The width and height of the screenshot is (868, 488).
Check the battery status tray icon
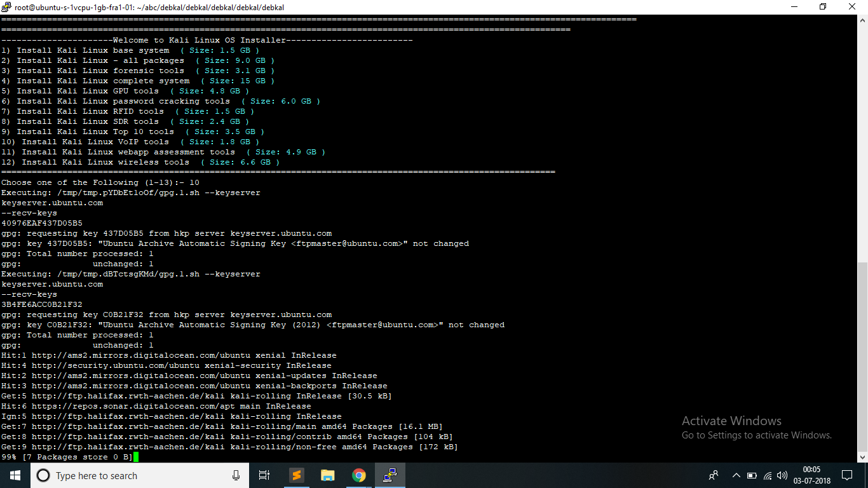(752, 475)
